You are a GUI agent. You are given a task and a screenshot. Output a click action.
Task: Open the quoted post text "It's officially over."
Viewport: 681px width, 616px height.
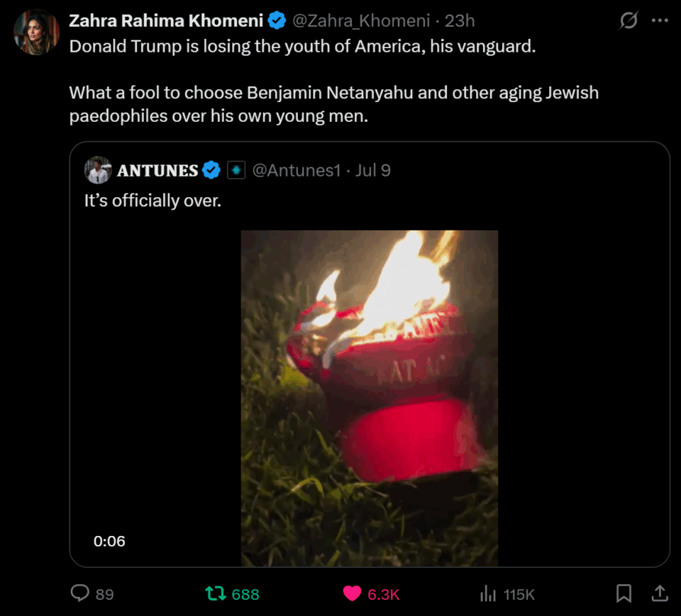153,201
